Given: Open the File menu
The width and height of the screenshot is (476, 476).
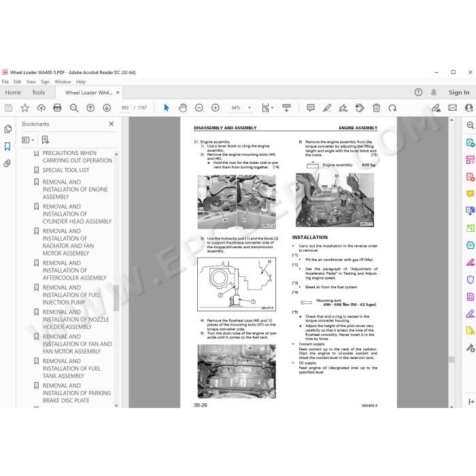Looking at the screenshot, I should tap(5, 82).
